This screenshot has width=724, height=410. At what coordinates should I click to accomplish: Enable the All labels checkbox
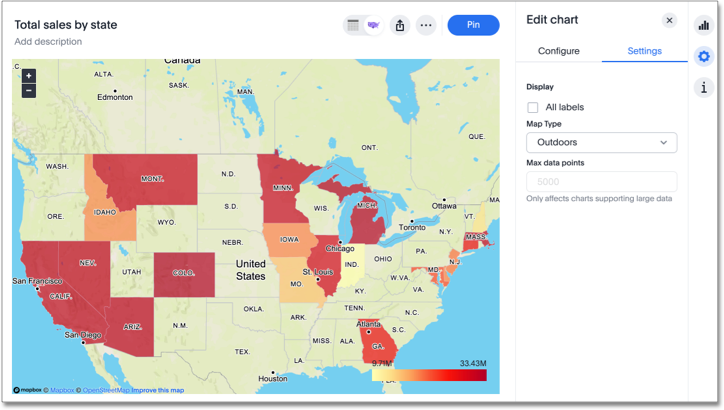[533, 108]
